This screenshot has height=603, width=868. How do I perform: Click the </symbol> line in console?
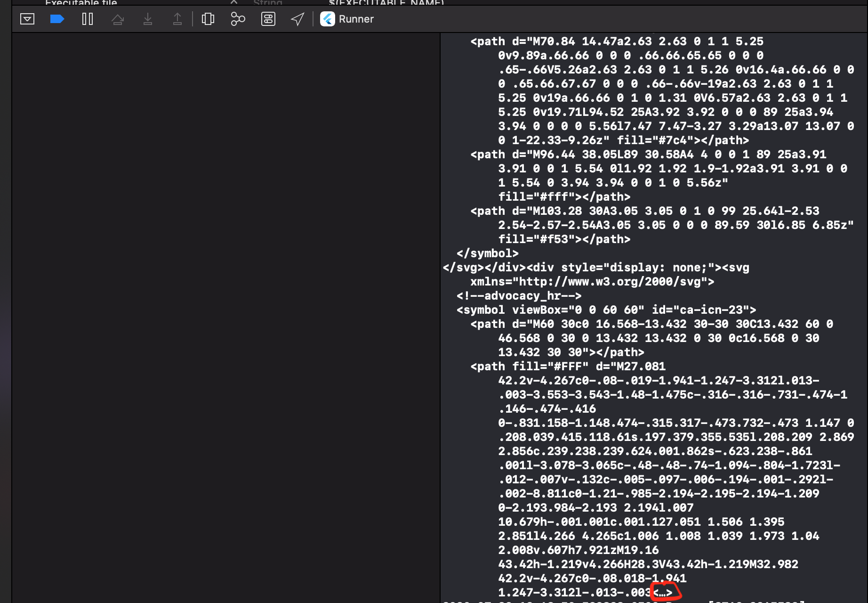(487, 253)
